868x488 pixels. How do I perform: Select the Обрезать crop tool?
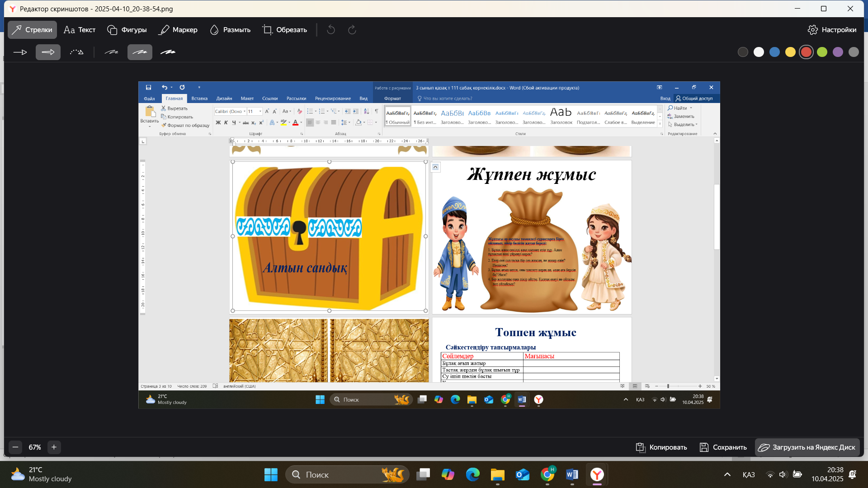click(x=285, y=30)
